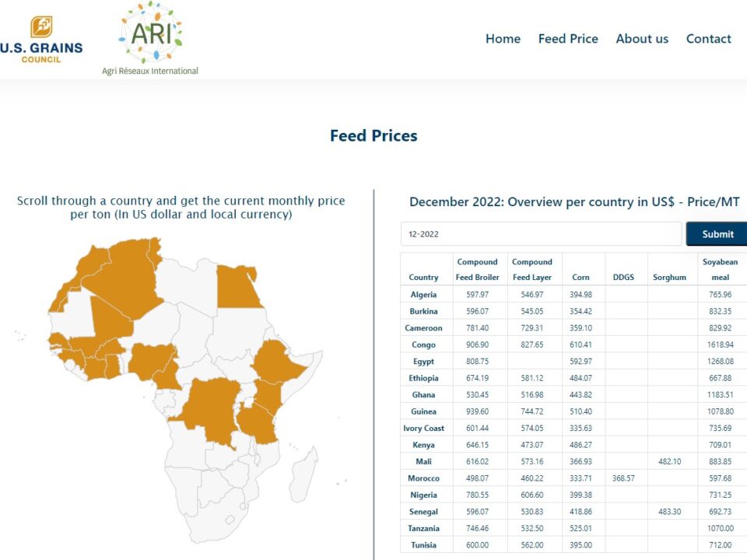Click the Corn column header
This screenshot has width=747, height=560.
(580, 277)
